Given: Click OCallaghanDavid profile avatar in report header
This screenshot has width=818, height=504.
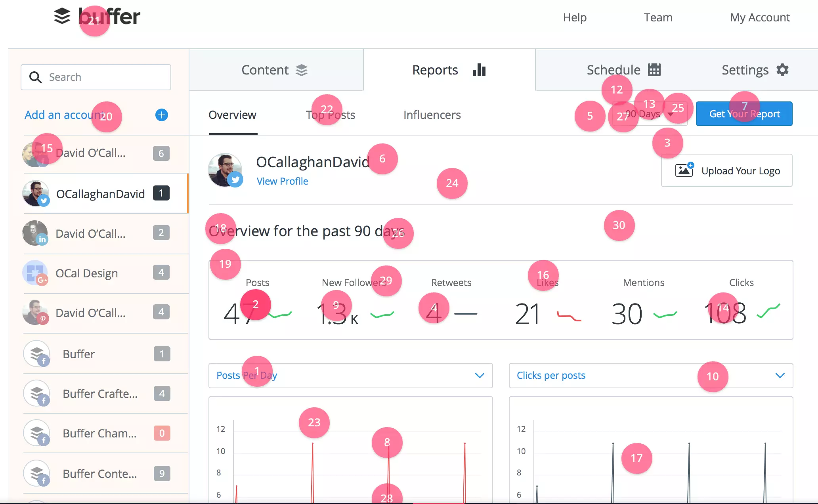Looking at the screenshot, I should pyautogui.click(x=225, y=170).
